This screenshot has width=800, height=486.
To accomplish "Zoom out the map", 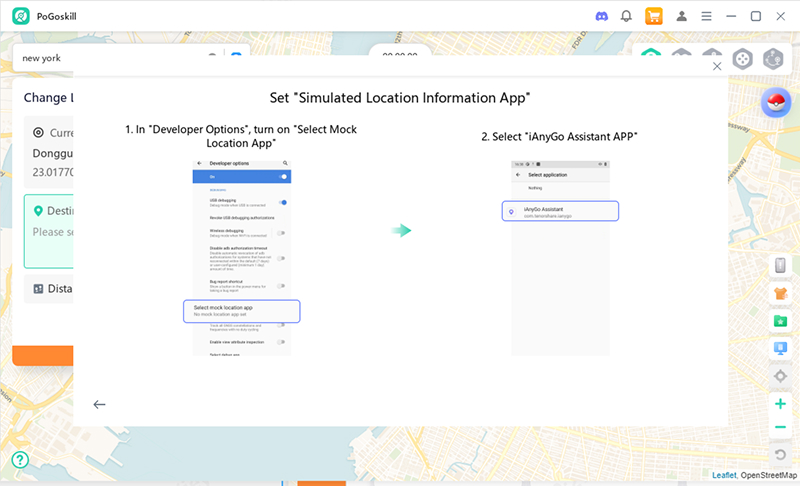I will [780, 427].
